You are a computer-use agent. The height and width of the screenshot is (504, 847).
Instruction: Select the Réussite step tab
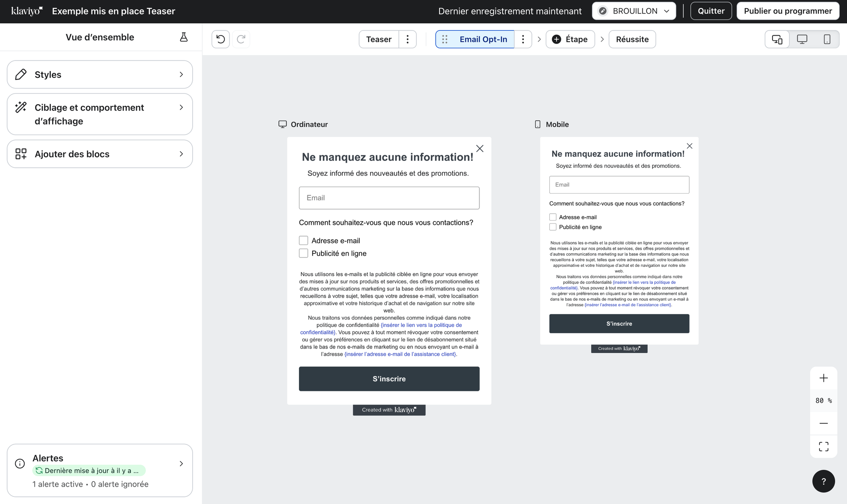pos(632,39)
